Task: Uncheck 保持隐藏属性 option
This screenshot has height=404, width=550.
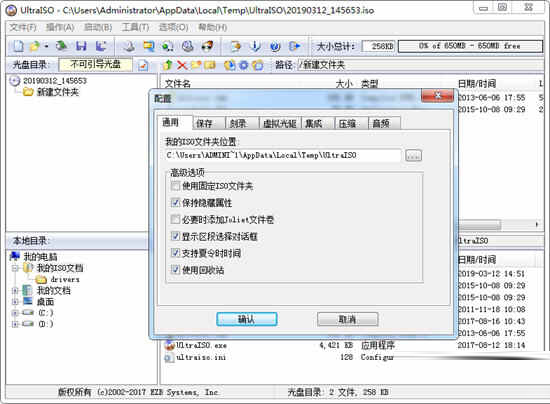Action: pyautogui.click(x=175, y=203)
